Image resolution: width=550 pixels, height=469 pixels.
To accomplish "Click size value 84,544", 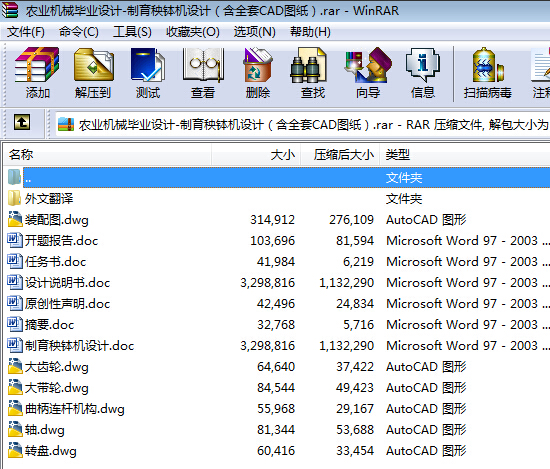I will (276, 388).
